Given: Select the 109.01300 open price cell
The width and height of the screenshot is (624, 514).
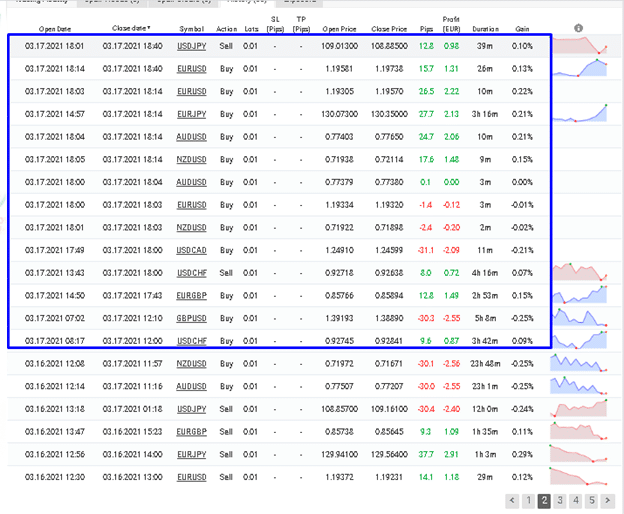Looking at the screenshot, I should 339,46.
